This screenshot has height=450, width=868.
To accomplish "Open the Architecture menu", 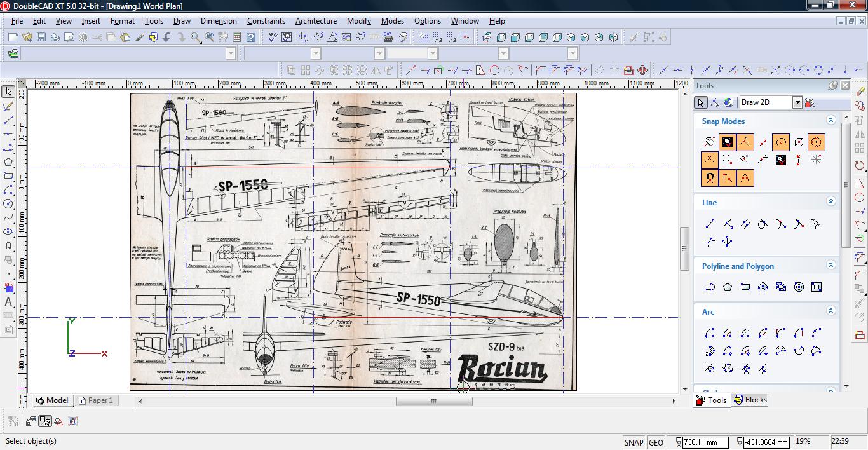I will click(316, 21).
